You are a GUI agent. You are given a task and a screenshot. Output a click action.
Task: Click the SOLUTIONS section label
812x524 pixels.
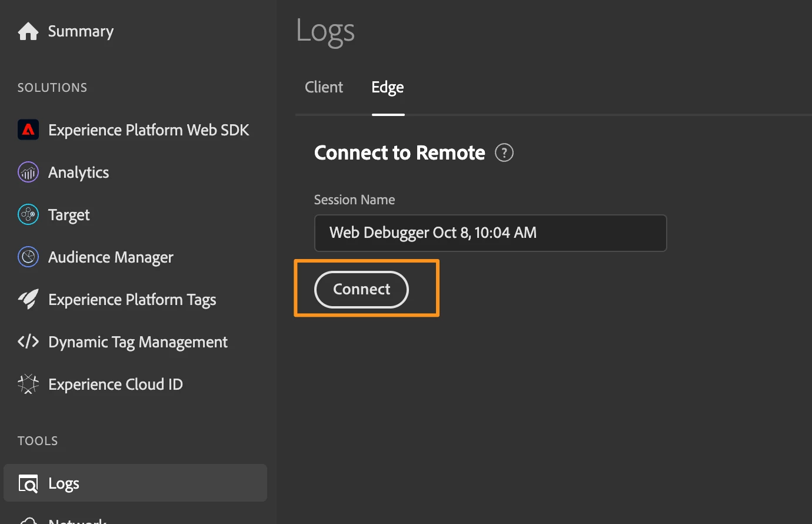pos(52,88)
